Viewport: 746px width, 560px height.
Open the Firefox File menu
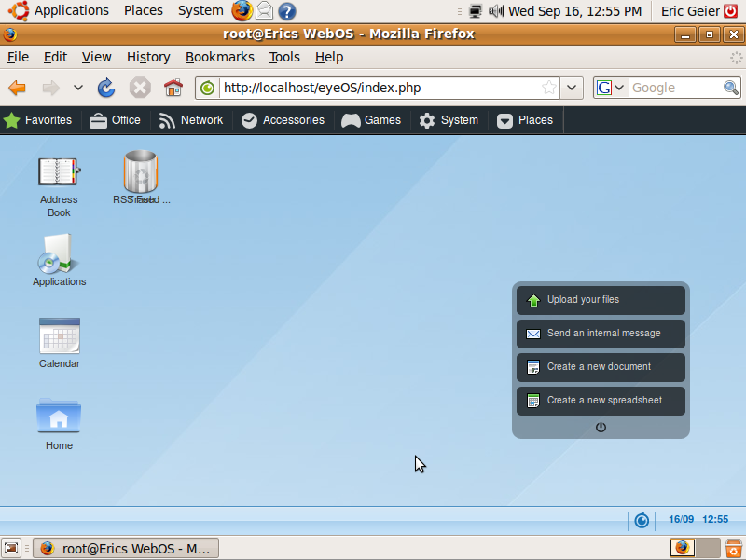(x=18, y=57)
